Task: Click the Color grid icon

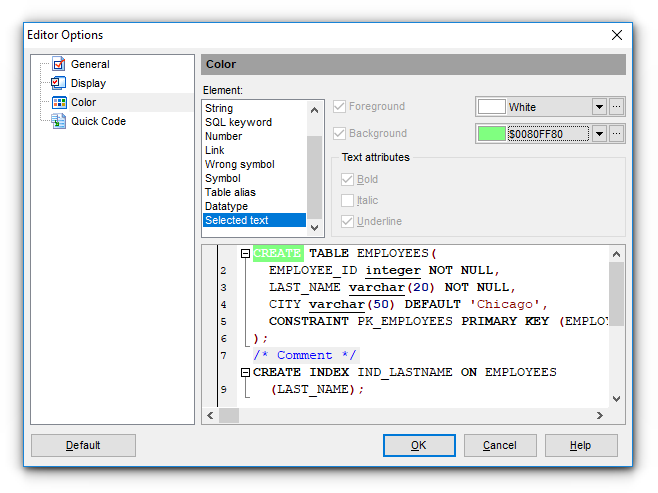Action: [58, 102]
